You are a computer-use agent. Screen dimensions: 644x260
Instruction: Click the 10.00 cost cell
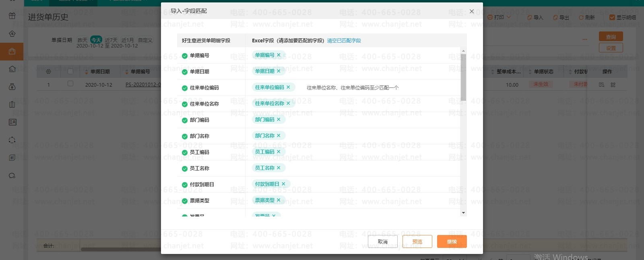click(512, 85)
